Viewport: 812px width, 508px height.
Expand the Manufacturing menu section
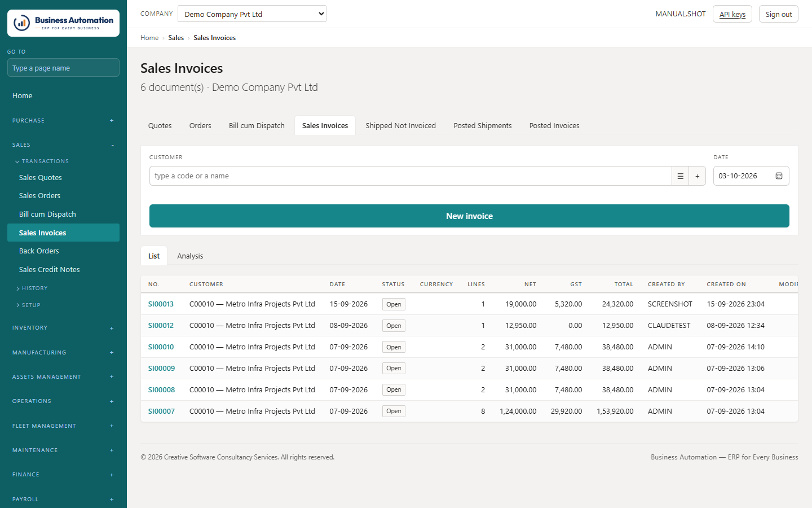tap(63, 353)
